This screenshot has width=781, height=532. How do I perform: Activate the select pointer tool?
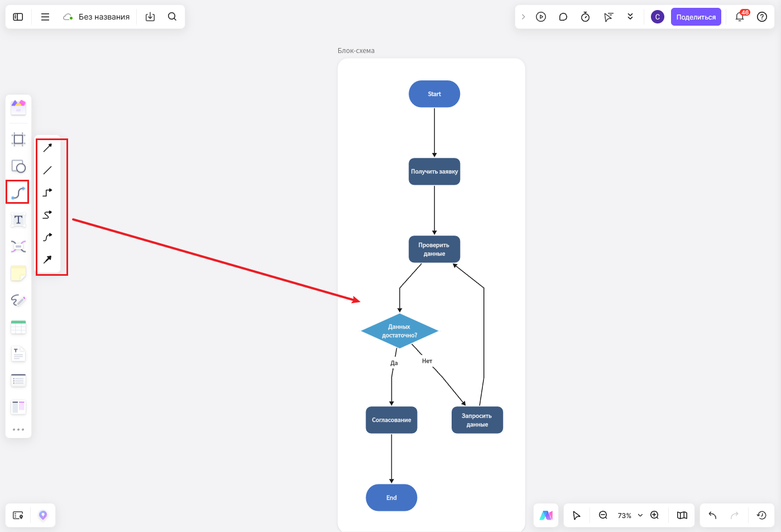pos(577,515)
